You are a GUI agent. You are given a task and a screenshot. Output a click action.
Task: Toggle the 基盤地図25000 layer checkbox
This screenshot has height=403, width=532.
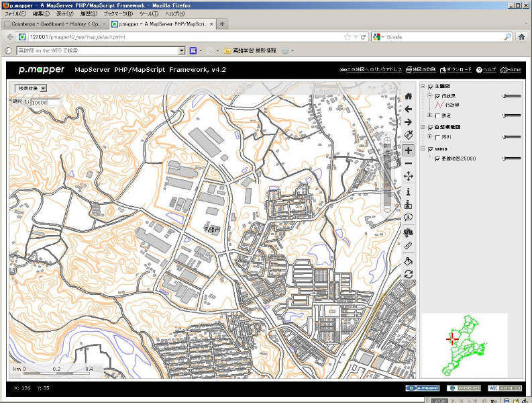(x=437, y=159)
